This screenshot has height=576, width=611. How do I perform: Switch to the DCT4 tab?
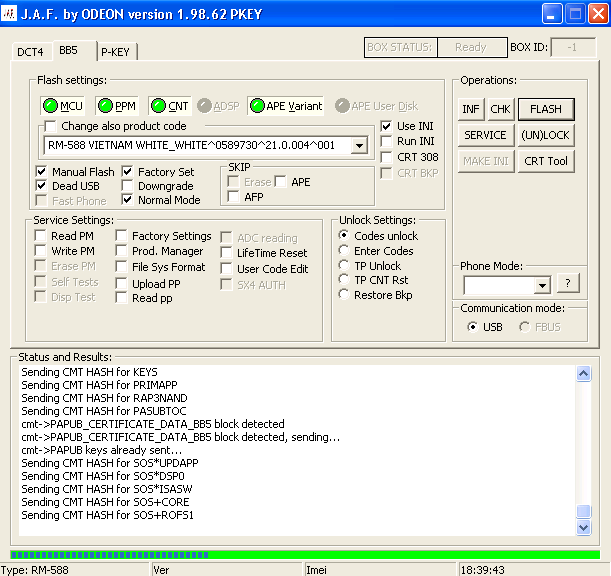30,51
